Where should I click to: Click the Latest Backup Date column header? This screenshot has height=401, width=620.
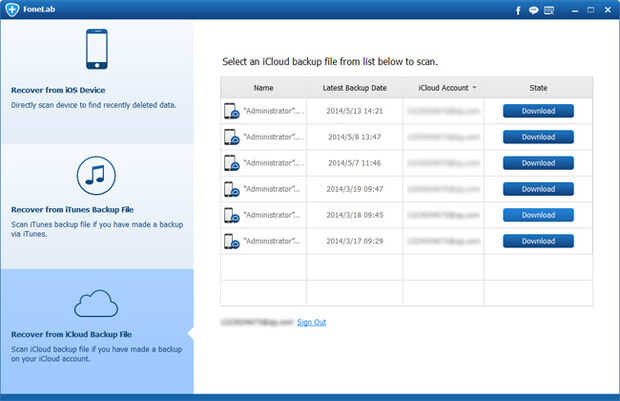[355, 88]
